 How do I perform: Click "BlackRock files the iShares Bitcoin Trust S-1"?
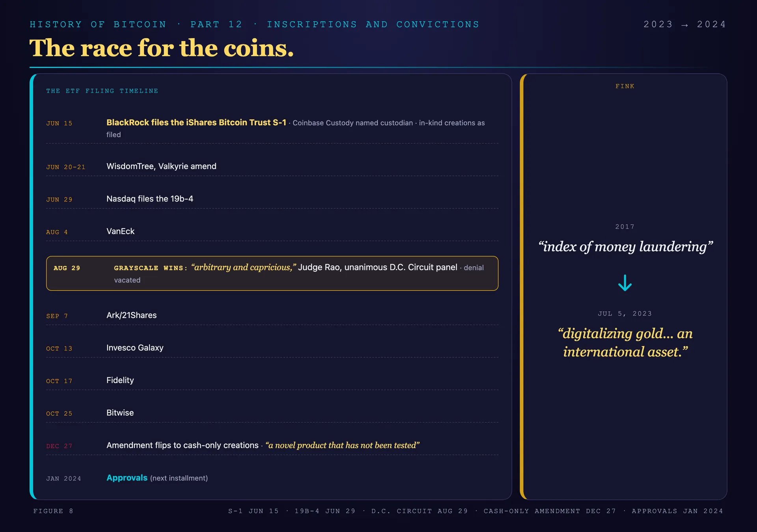pyautogui.click(x=196, y=123)
